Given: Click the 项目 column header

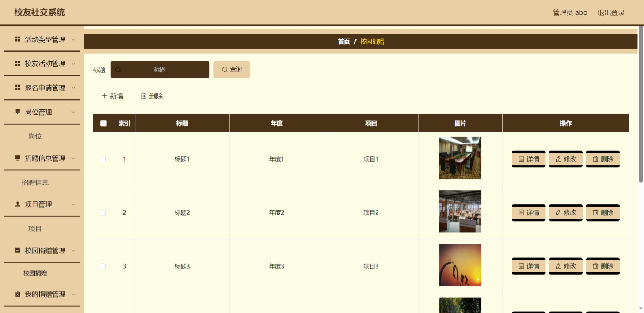Looking at the screenshot, I should point(371,123).
